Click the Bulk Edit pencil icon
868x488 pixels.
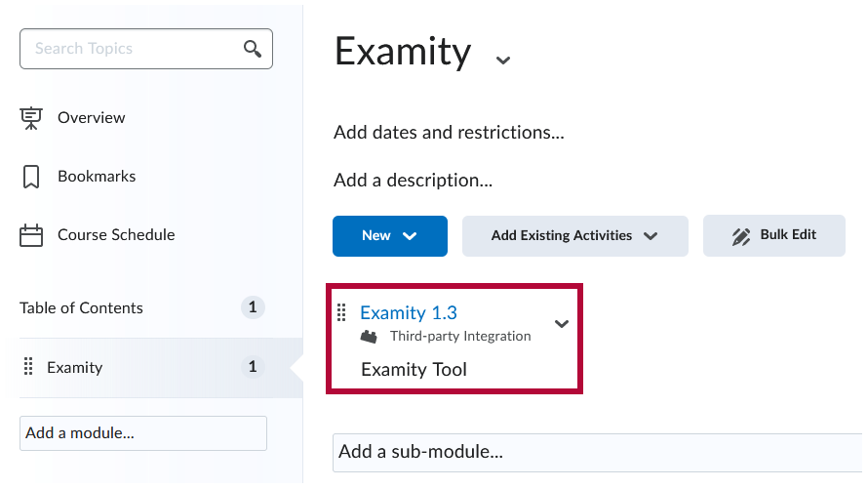tap(741, 236)
